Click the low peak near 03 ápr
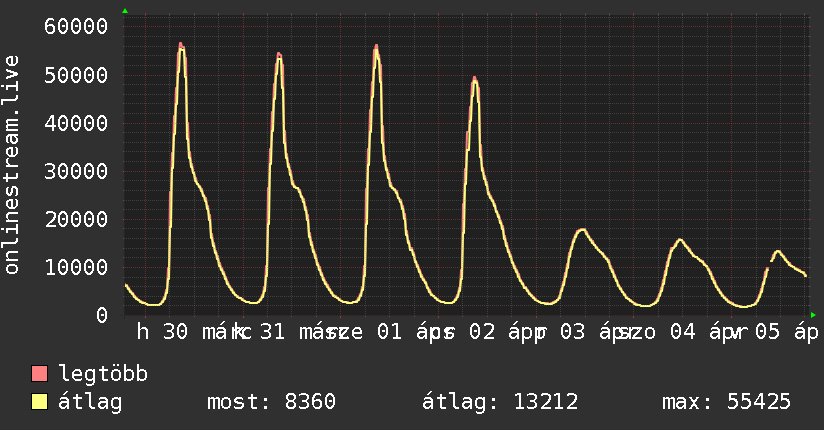 pyautogui.click(x=582, y=230)
